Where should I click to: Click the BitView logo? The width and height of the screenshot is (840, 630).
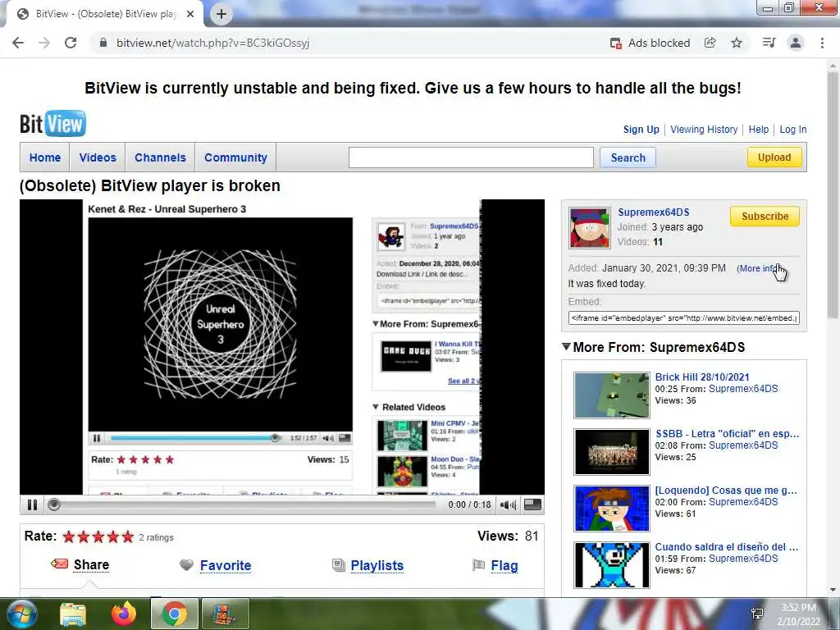tap(52, 124)
